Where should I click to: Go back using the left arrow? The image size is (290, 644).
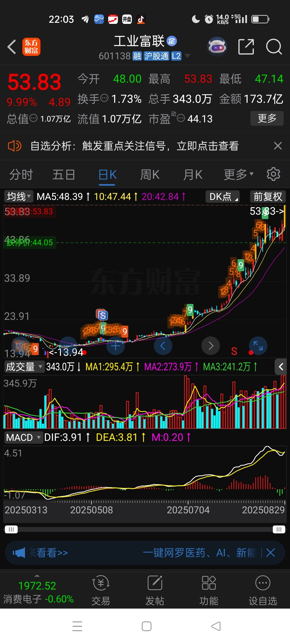pos(12,47)
